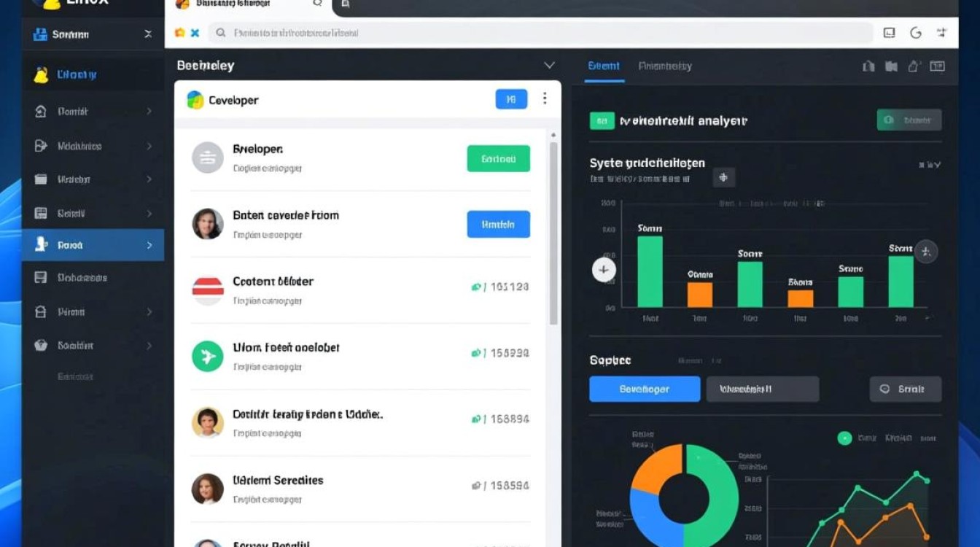Expand the Beenteley panel header chevron

pos(549,66)
